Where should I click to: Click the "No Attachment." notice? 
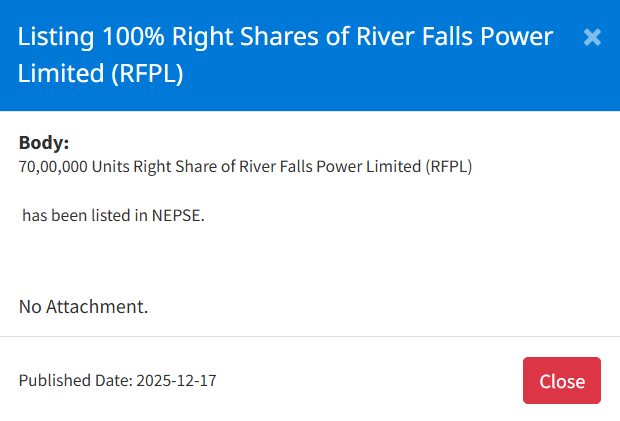click(x=83, y=306)
